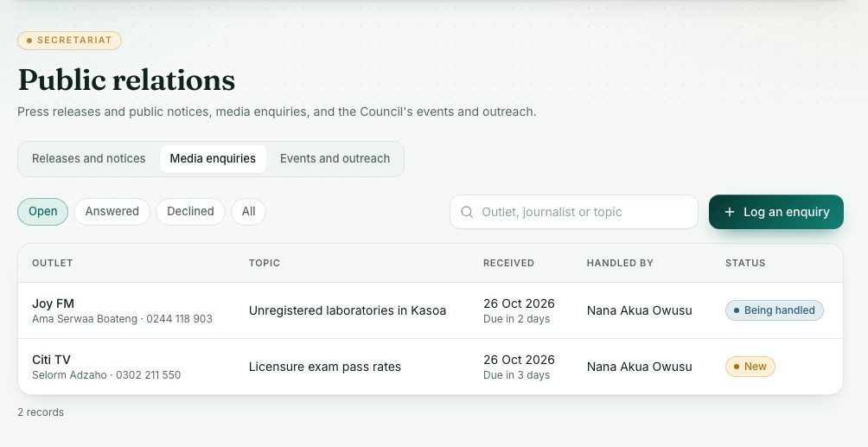Open the Releases and notices tab
This screenshot has width=868, height=447.
pyautogui.click(x=88, y=158)
